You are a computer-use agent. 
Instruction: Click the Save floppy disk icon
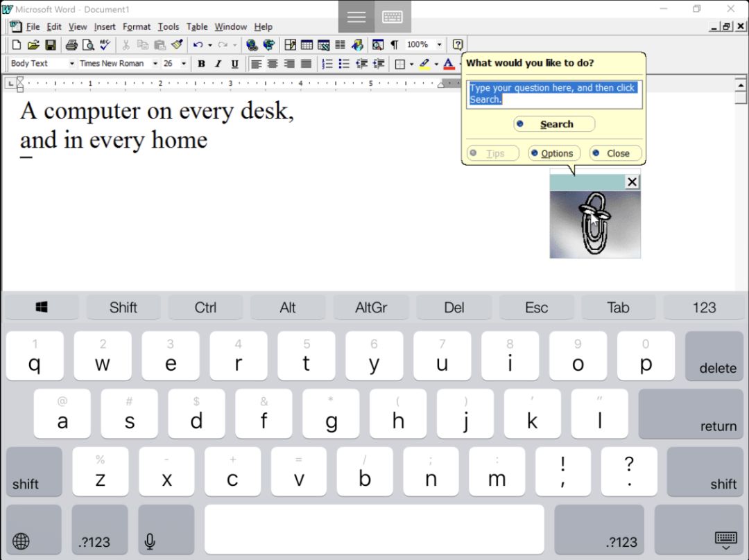click(x=50, y=45)
